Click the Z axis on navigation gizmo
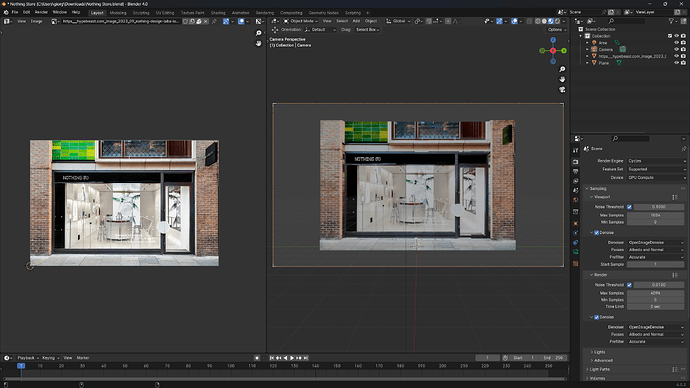690x388 pixels. click(553, 40)
